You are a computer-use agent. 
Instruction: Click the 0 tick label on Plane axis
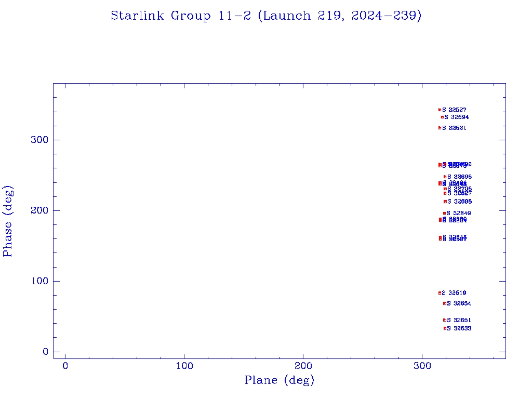click(x=65, y=366)
